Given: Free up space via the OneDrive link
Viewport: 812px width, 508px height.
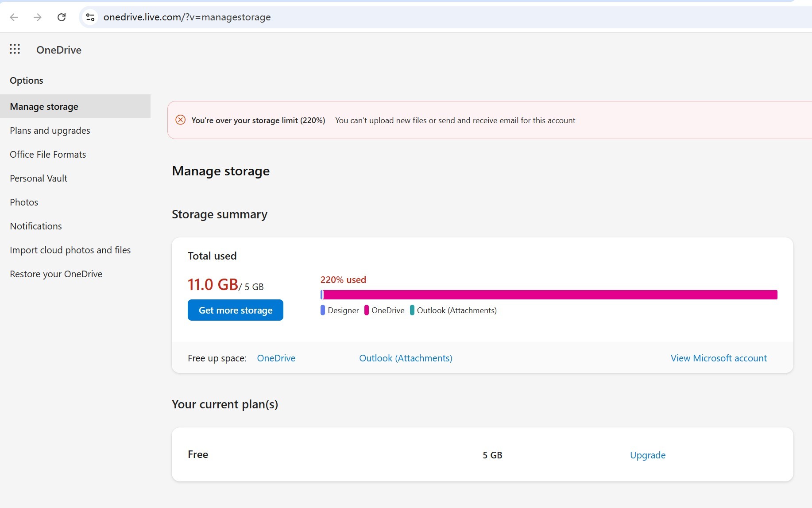Looking at the screenshot, I should [x=276, y=358].
